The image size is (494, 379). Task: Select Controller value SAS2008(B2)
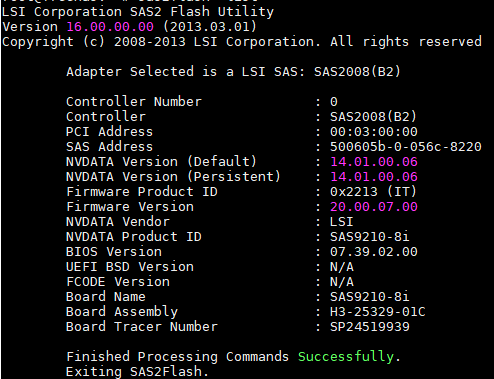(x=373, y=117)
